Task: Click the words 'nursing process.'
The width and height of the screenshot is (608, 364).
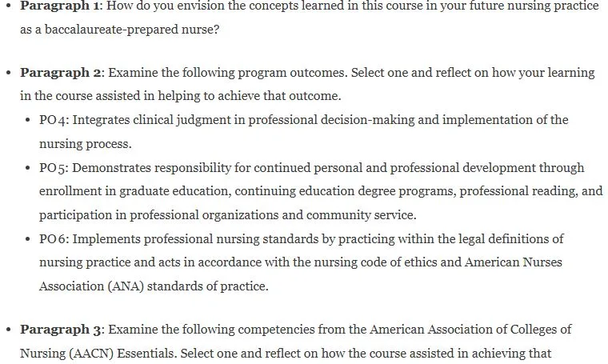Action: point(86,144)
